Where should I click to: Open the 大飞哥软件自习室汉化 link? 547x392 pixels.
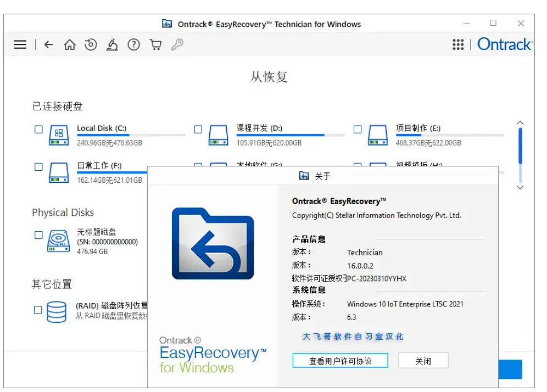353,337
